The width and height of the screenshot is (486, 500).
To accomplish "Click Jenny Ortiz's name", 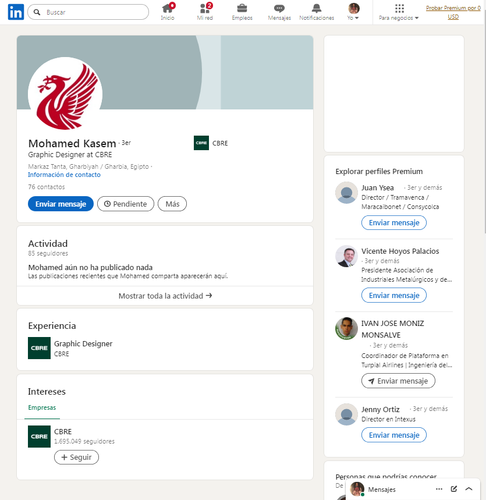I will (380, 409).
